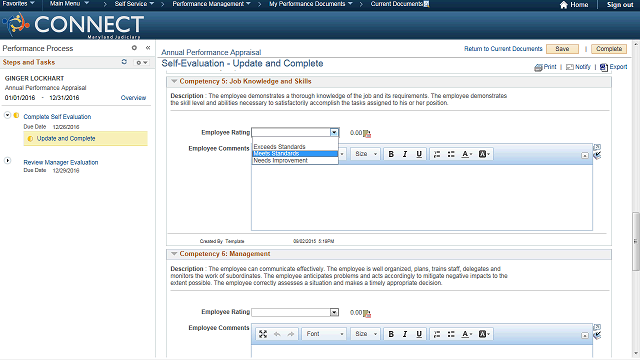
Task: Insert numbered list in Competency 5 editor
Action: click(437, 154)
